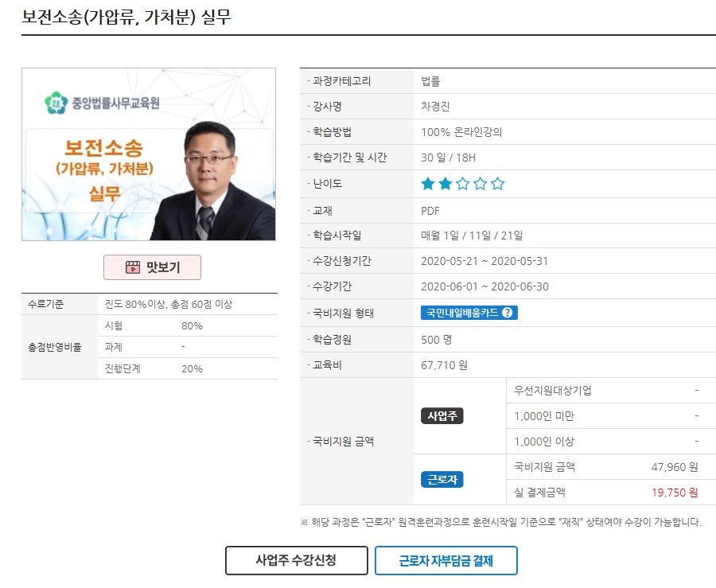This screenshot has height=588, width=716.
Task: Click instructor name 차경진
Action: (x=435, y=107)
